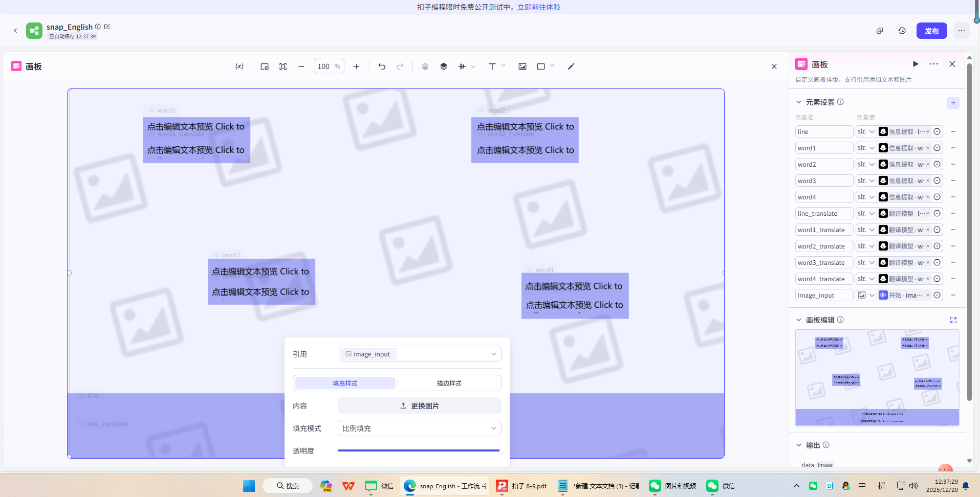Click the 画板编辑 canvas thumbnail preview
Viewport: 980px width, 497px height.
877,378
